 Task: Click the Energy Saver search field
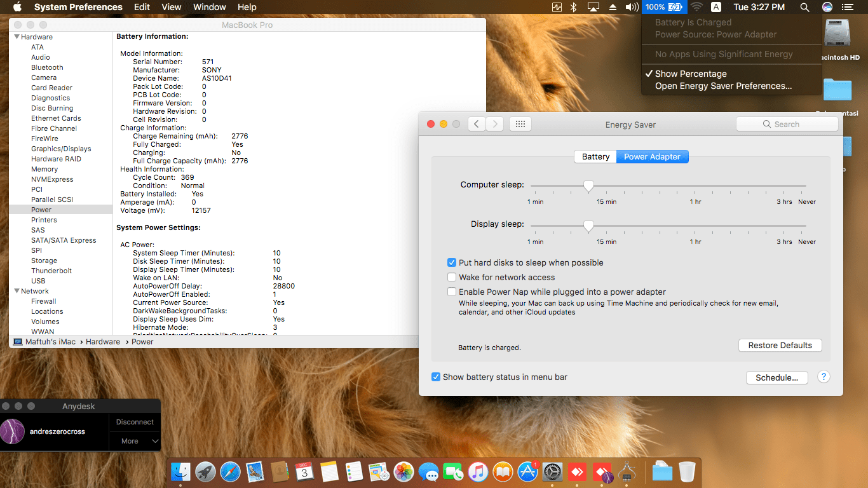pyautogui.click(x=787, y=124)
